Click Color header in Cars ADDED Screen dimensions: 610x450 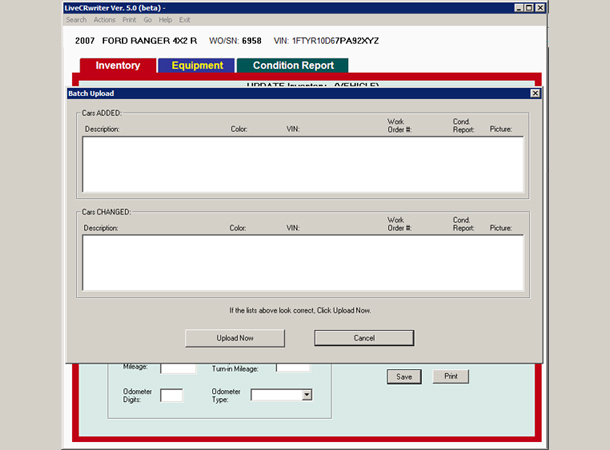(x=239, y=129)
